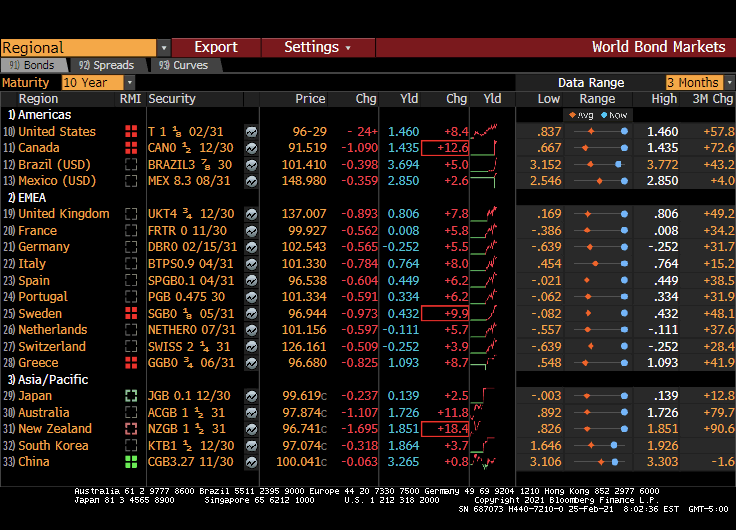Toggle the RMI box for Germany

point(131,247)
